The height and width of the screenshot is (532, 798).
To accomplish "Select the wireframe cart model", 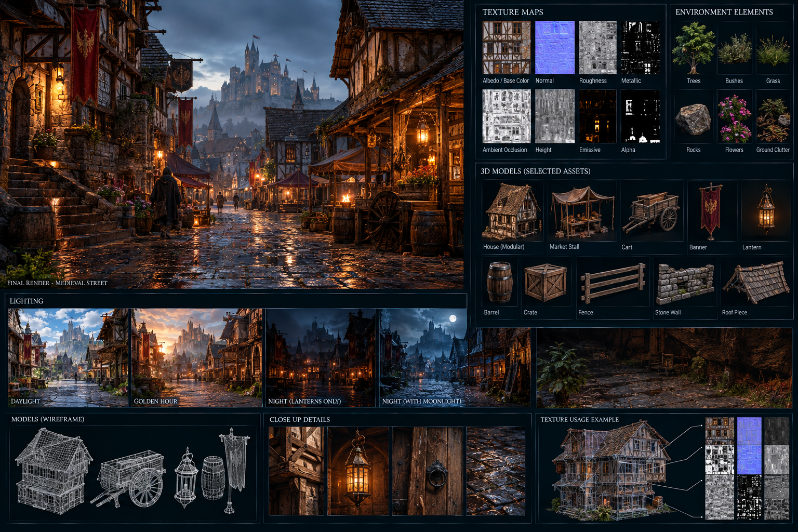I will tap(128, 479).
